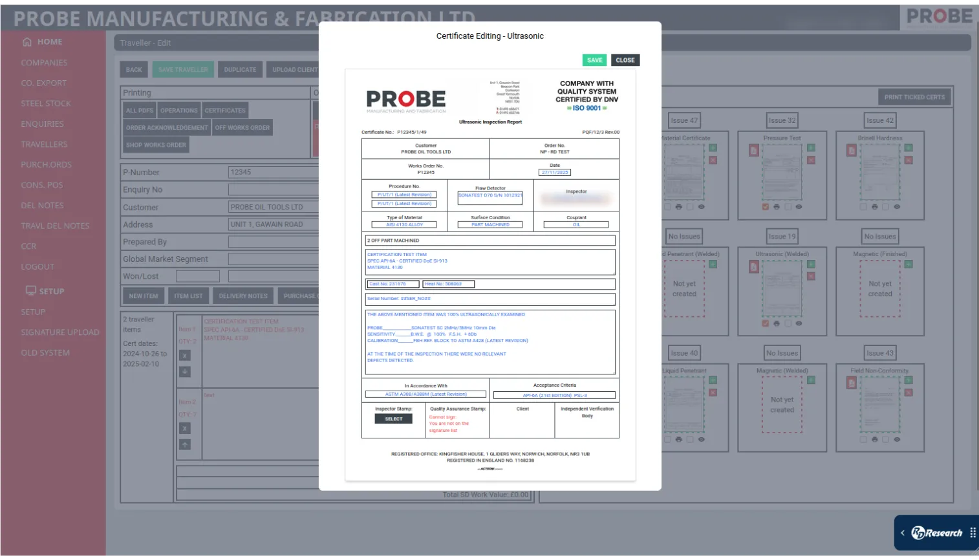Go to Companies in the sidebar
Viewport: 979px width, 560px height.
(44, 63)
